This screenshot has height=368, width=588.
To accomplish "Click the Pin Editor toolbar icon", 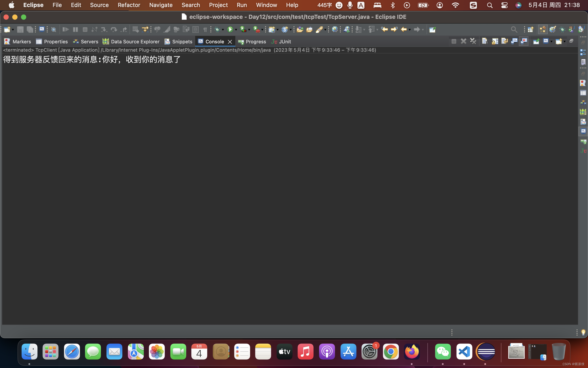I will coord(432,30).
